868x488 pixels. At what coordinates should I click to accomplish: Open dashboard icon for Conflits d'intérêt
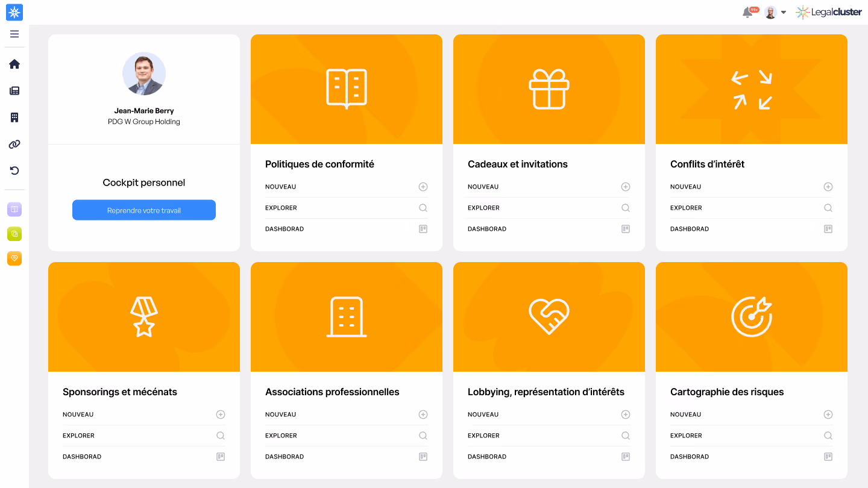(x=828, y=229)
